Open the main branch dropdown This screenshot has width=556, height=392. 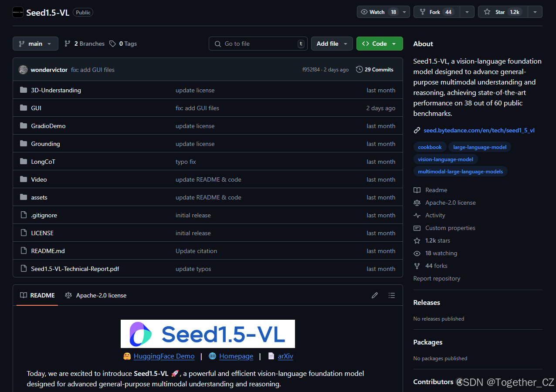pyautogui.click(x=35, y=44)
